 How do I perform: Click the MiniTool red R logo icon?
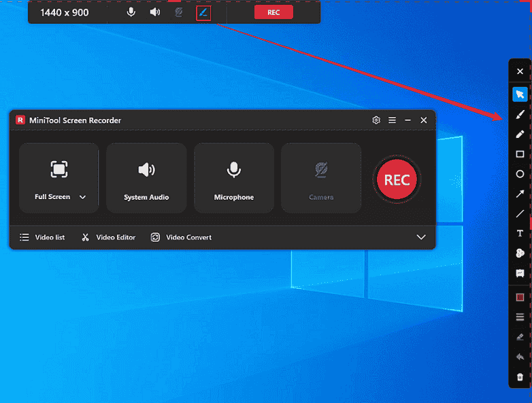(20, 120)
